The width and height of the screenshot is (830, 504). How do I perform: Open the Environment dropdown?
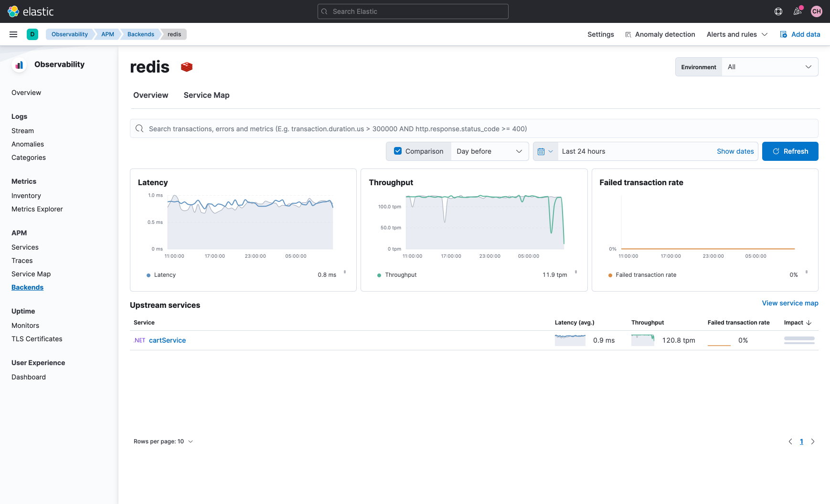pos(769,67)
